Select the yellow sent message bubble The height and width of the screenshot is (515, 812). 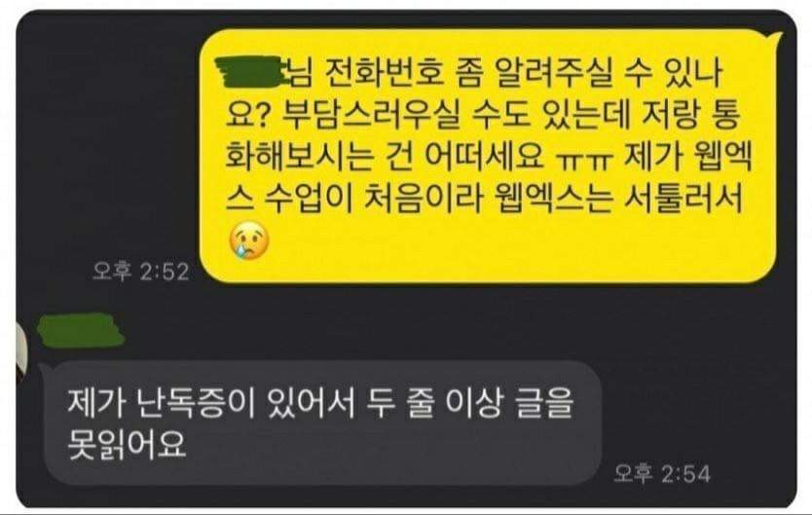490,157
